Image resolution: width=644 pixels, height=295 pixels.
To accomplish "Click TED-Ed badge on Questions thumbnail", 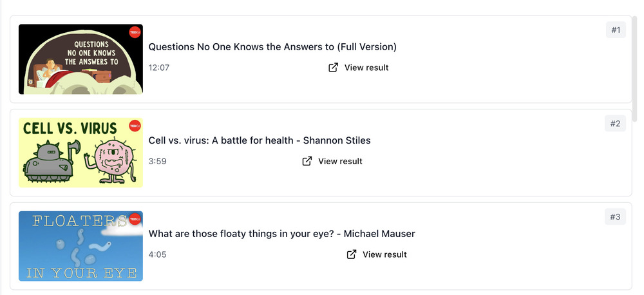I will tap(135, 33).
